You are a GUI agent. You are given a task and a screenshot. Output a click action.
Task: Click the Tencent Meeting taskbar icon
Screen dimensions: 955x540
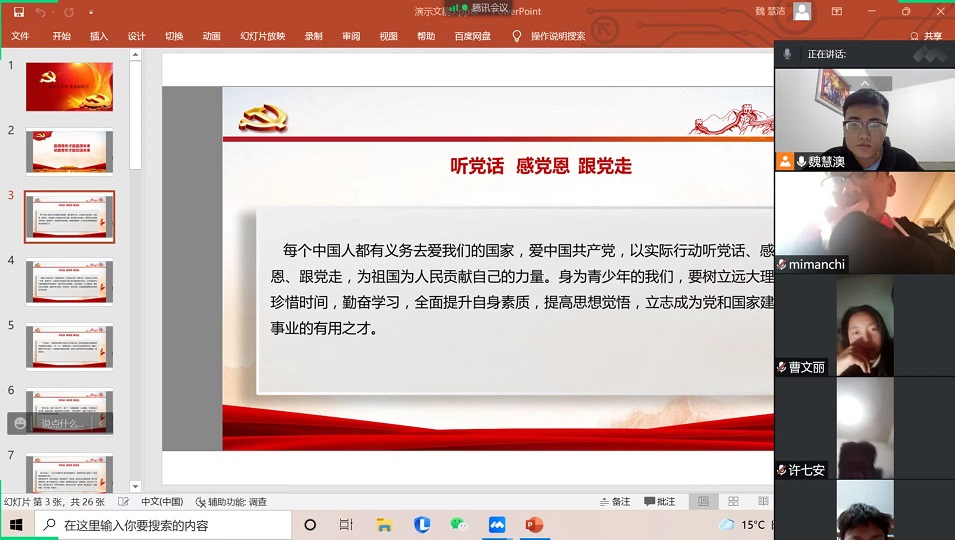pyautogui.click(x=497, y=525)
